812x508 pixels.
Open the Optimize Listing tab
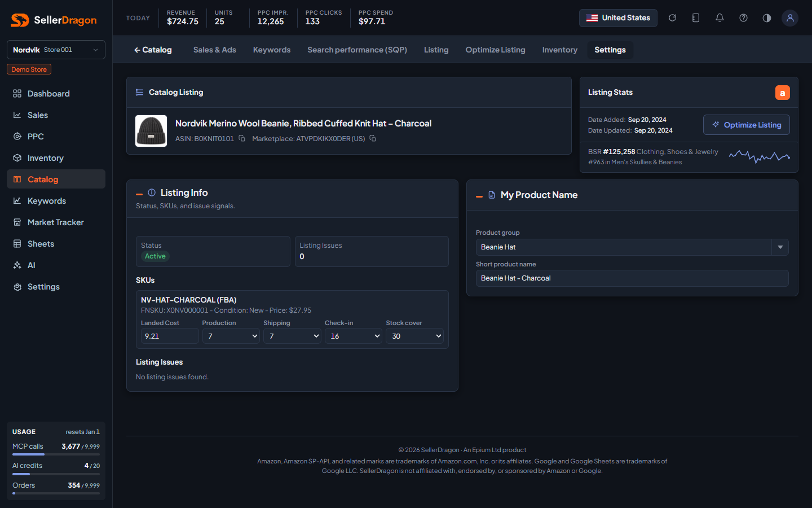(496, 50)
